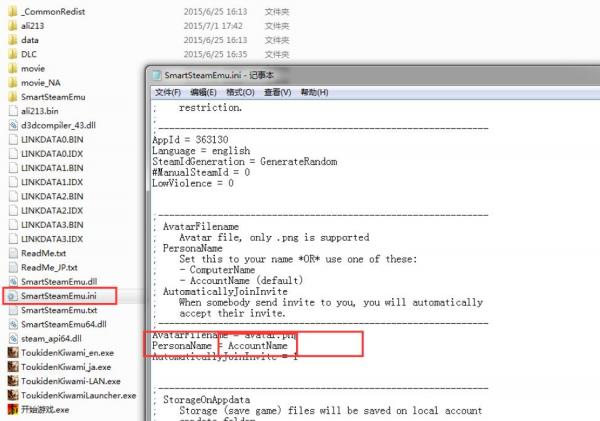Click the LINKDATA3.BIN file name
This screenshot has height=421, width=600.
tap(52, 225)
